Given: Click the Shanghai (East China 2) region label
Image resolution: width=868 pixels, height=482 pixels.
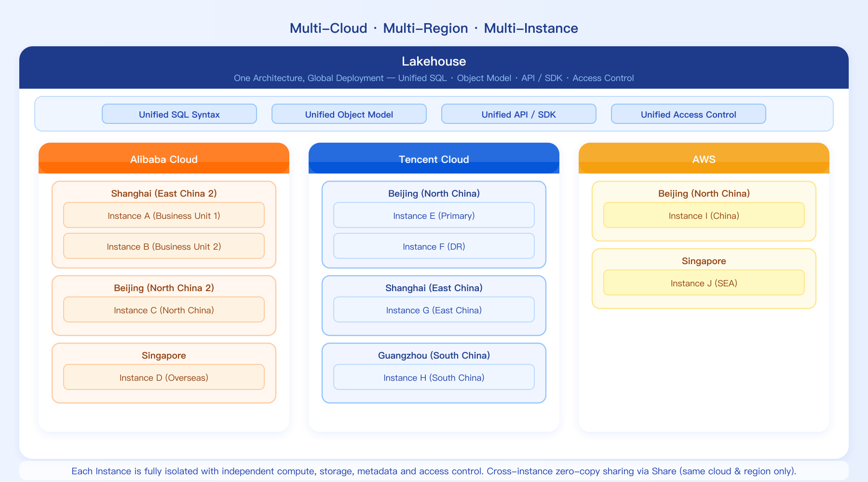Looking at the screenshot, I should tap(164, 193).
